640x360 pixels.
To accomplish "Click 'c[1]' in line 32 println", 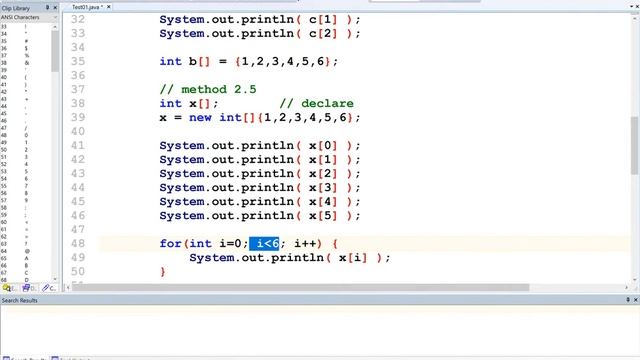I will click(x=323, y=20).
